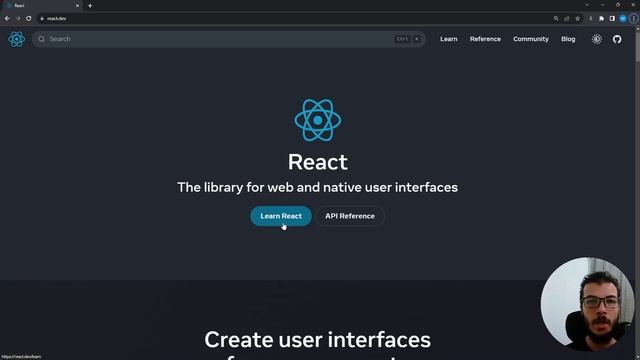Open the browser extensions puzzle icon
640x360 pixels.
601,18
